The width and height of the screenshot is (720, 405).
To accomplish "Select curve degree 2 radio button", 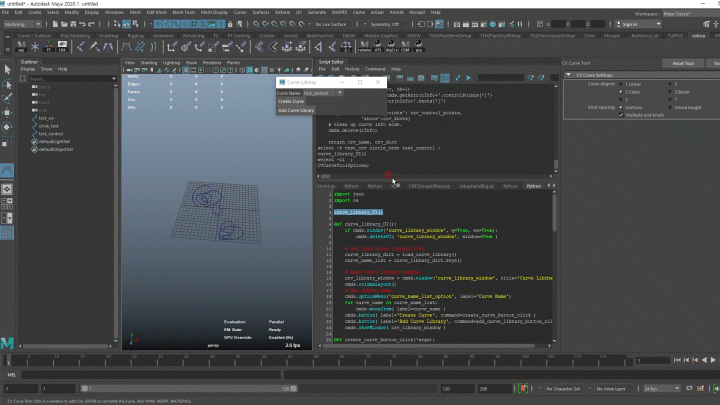I will coord(669,84).
